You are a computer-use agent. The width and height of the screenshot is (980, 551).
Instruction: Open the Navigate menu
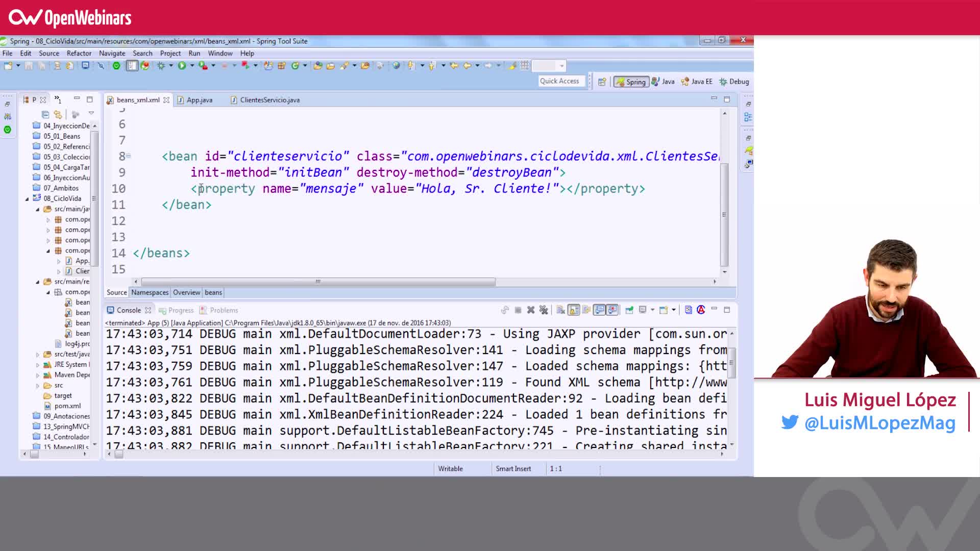pyautogui.click(x=112, y=53)
